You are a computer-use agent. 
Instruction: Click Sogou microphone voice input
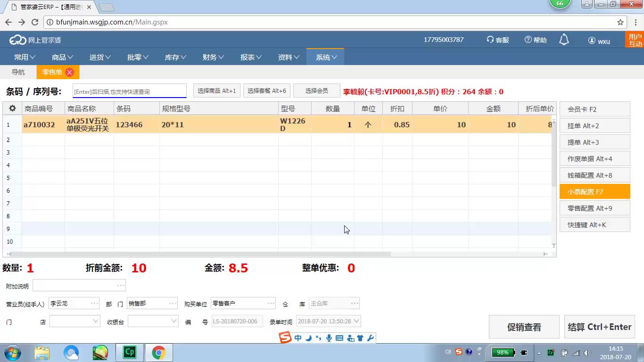click(329, 338)
